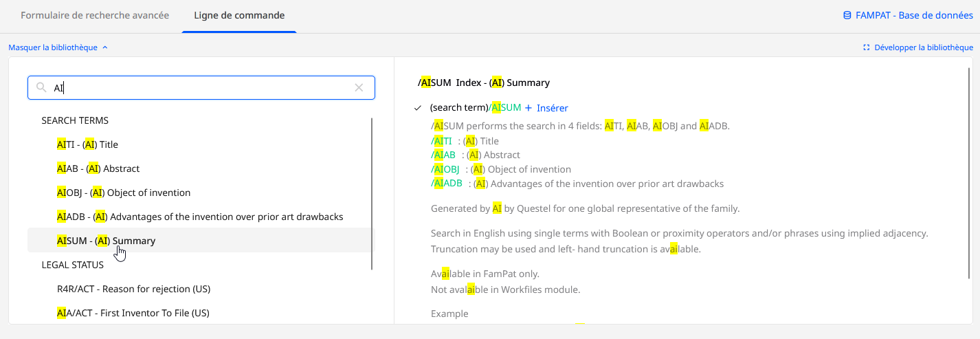Click '/AISUM performs the search in 4 fields' line
Screen dimensions: 980x339
580,126
